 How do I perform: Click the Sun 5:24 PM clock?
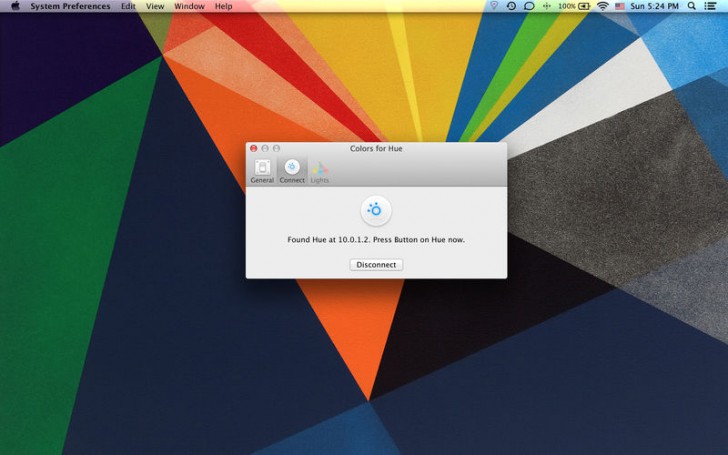point(655,6)
